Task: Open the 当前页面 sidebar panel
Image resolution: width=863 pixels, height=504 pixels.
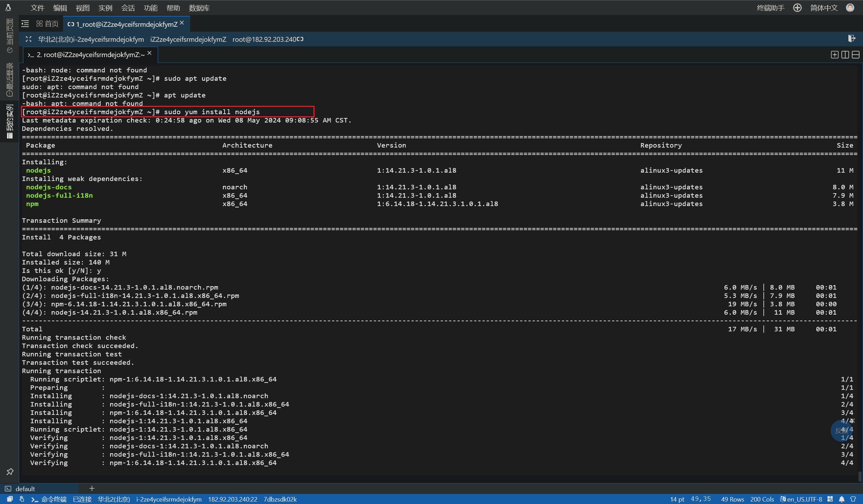Action: [x=9, y=36]
